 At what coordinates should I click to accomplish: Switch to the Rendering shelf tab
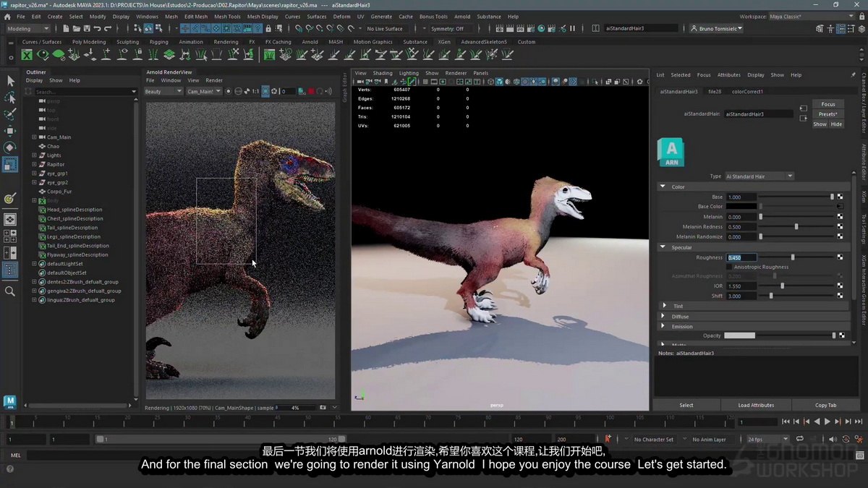click(x=226, y=42)
